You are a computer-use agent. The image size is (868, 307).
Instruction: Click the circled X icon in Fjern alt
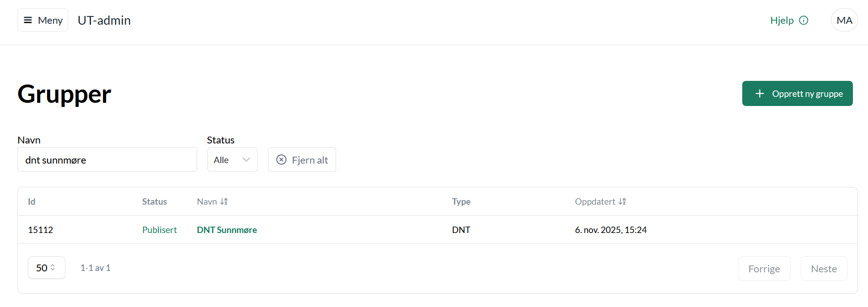pos(281,160)
